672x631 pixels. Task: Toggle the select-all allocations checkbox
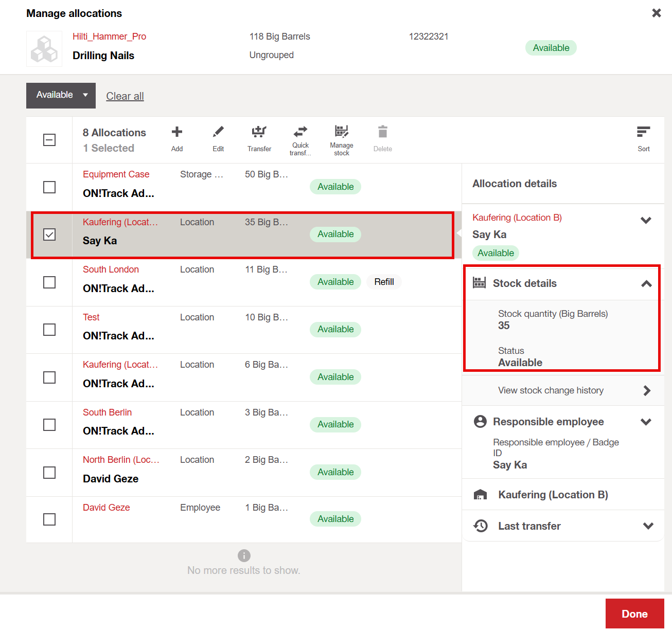49,140
